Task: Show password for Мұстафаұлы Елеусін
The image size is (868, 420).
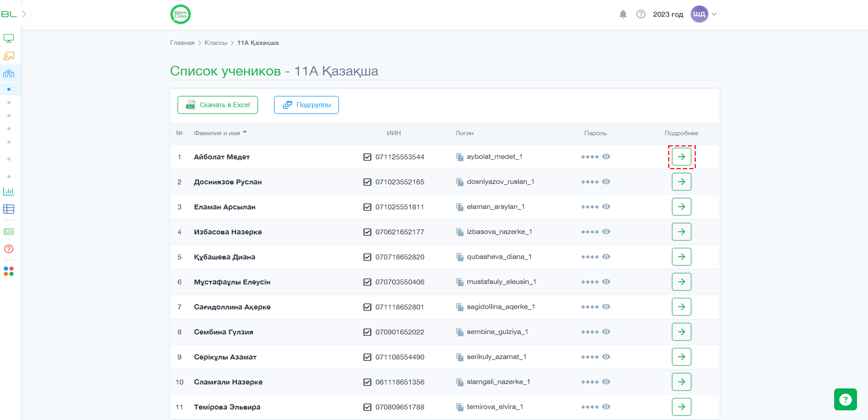Action: 606,281
